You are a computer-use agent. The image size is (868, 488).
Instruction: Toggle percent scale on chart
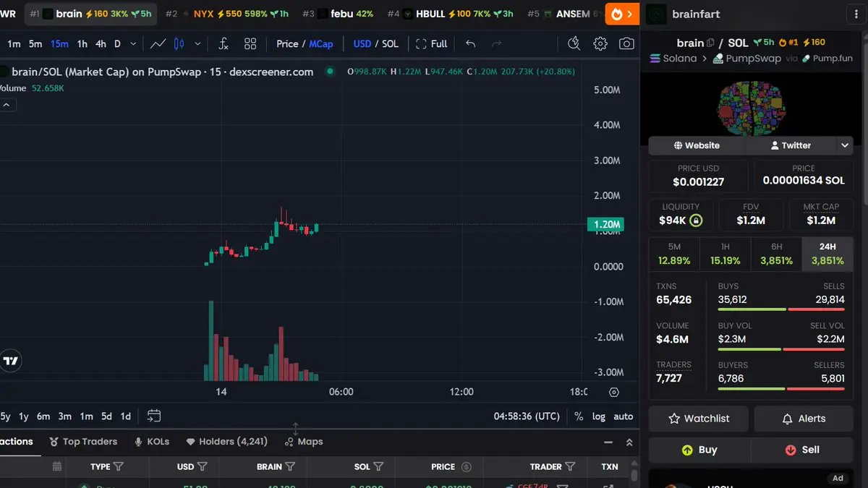[579, 416]
